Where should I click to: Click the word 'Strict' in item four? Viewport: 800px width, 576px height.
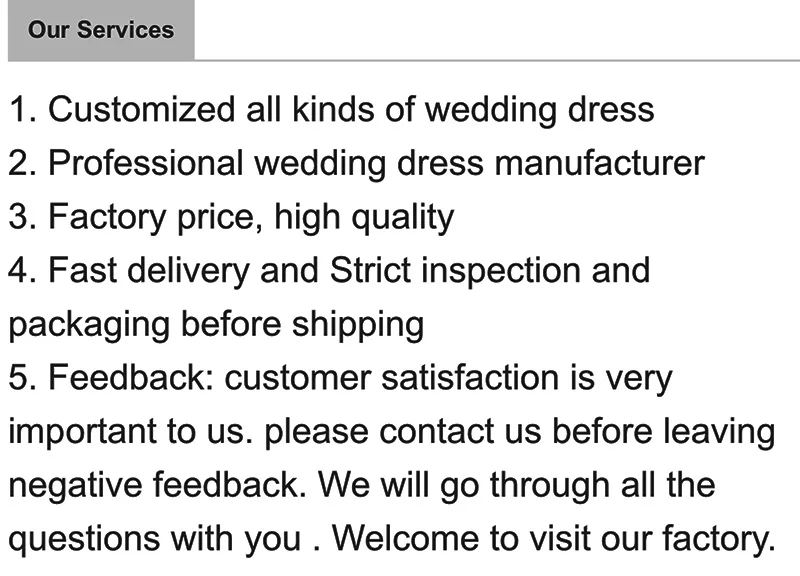coord(370,270)
